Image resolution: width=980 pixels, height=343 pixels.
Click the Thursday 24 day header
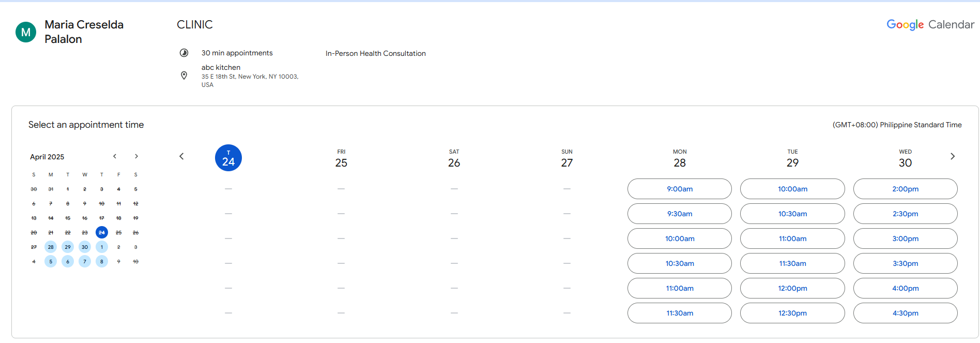pyautogui.click(x=228, y=158)
